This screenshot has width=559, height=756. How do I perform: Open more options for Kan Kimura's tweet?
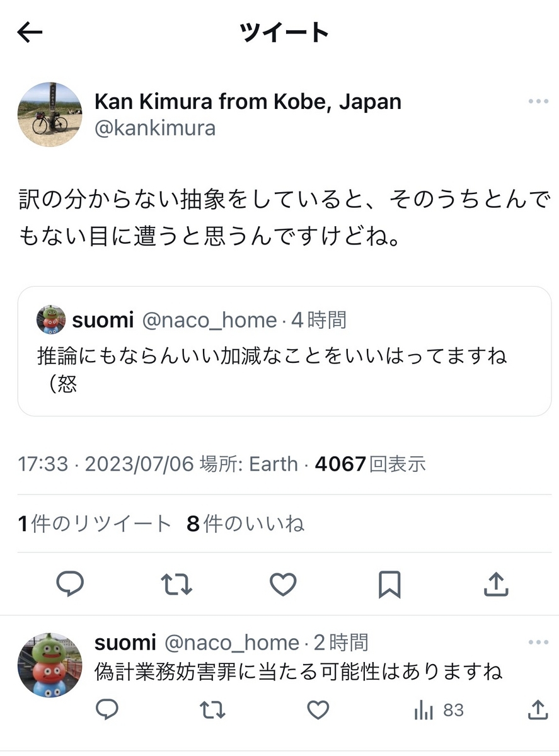[538, 102]
